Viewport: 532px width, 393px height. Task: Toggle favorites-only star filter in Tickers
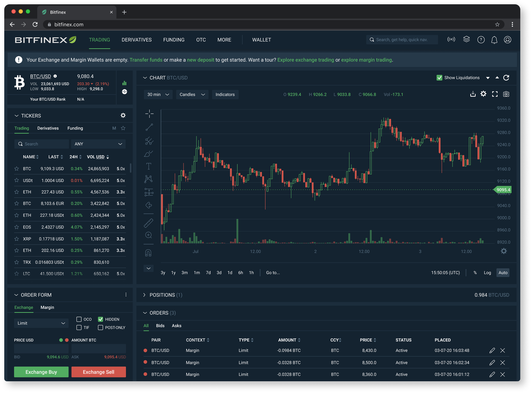pyautogui.click(x=123, y=128)
